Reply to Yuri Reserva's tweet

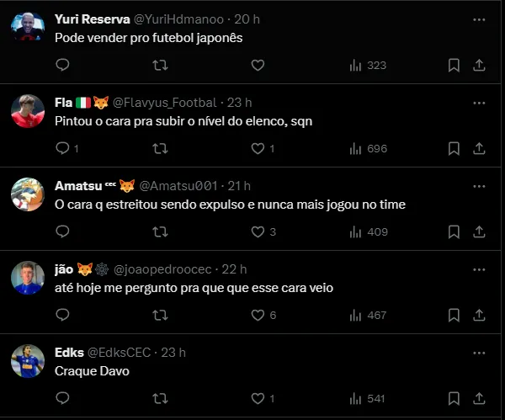click(x=62, y=65)
